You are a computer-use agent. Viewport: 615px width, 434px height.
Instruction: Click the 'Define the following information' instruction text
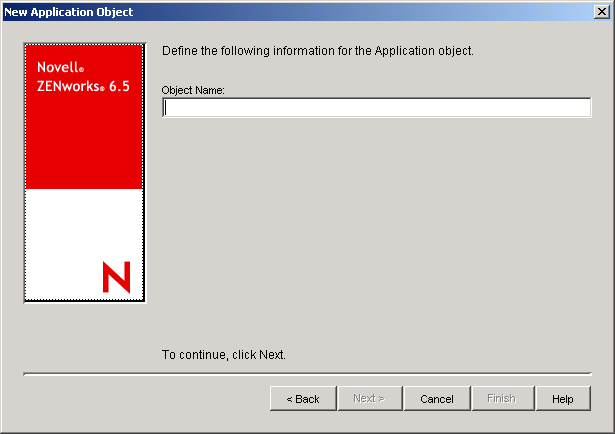[318, 51]
